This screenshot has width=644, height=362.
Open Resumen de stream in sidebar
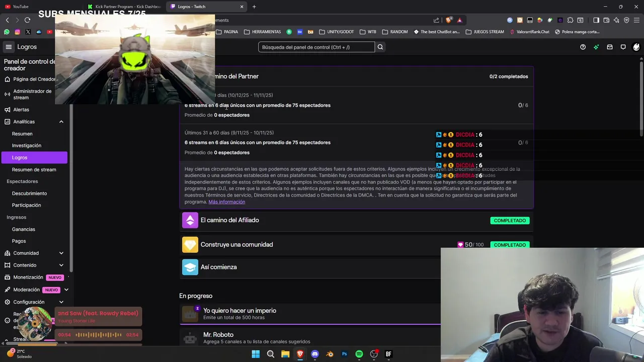[34, 170]
